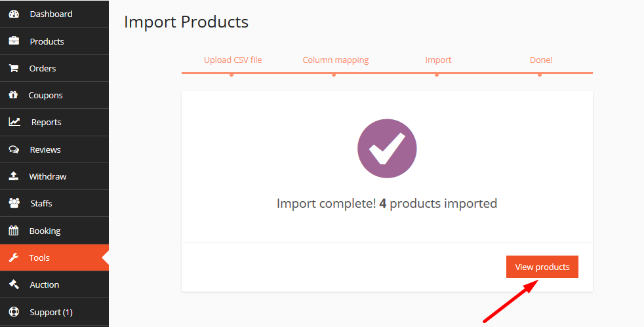
Task: Click the Booking calendar icon
Action: 14,231
